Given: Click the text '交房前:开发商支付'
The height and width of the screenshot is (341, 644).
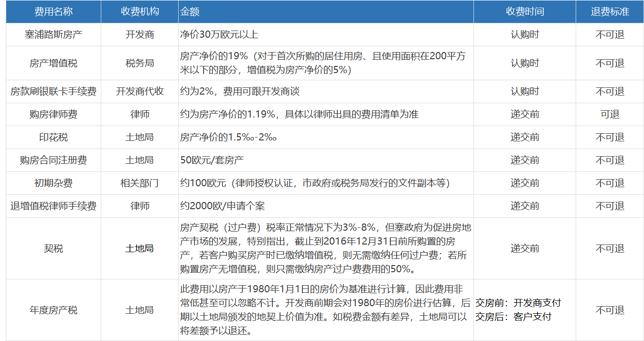Looking at the screenshot, I should point(518,303).
